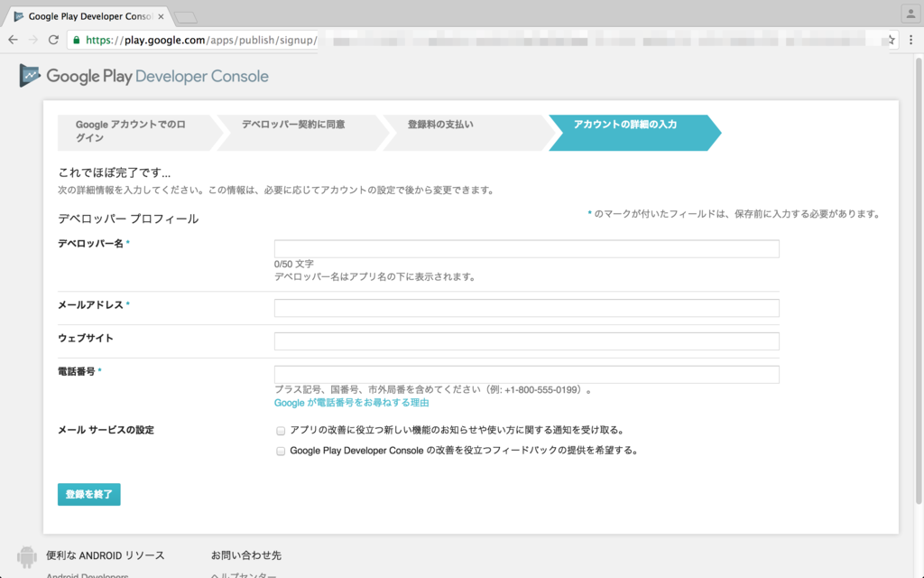Screen dimensions: 924x578
Task: Open a new browser tab
Action: pos(185,17)
